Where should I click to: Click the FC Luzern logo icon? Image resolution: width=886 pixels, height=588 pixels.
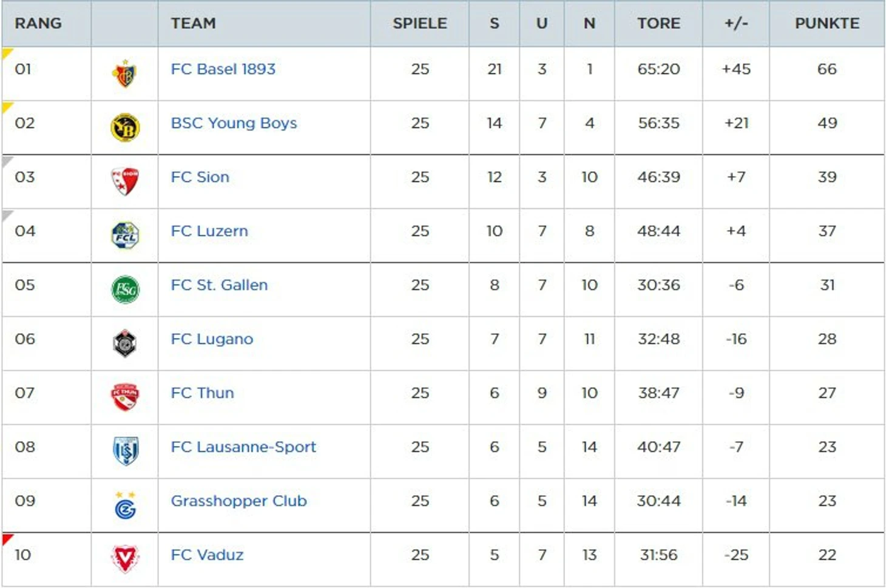coord(125,235)
